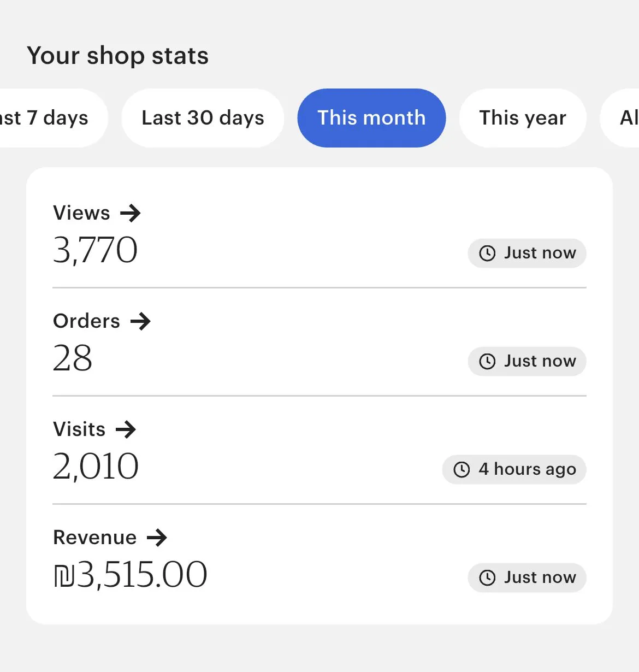Click the Visits label text
639x672 pixels.
click(79, 429)
